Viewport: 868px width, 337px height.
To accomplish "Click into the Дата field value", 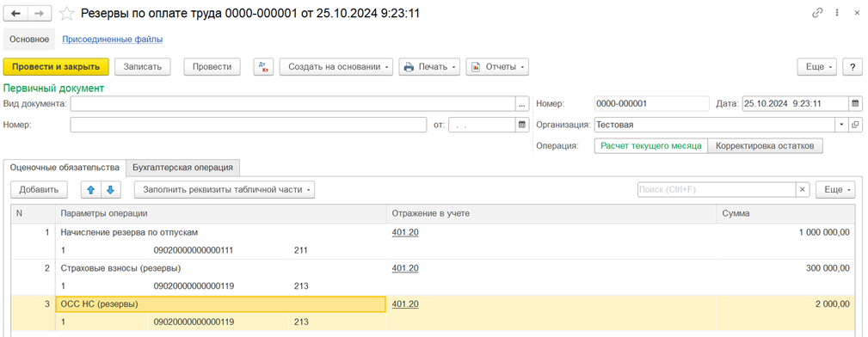I will pos(795,103).
